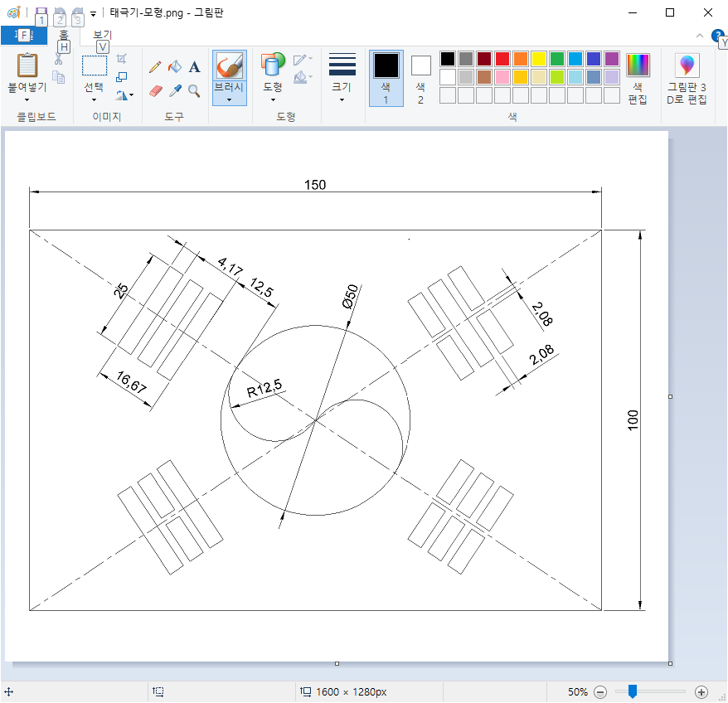Image resolution: width=728 pixels, height=703 pixels.
Task: Click the canvas bottom-right resize handle
Action: click(671, 663)
